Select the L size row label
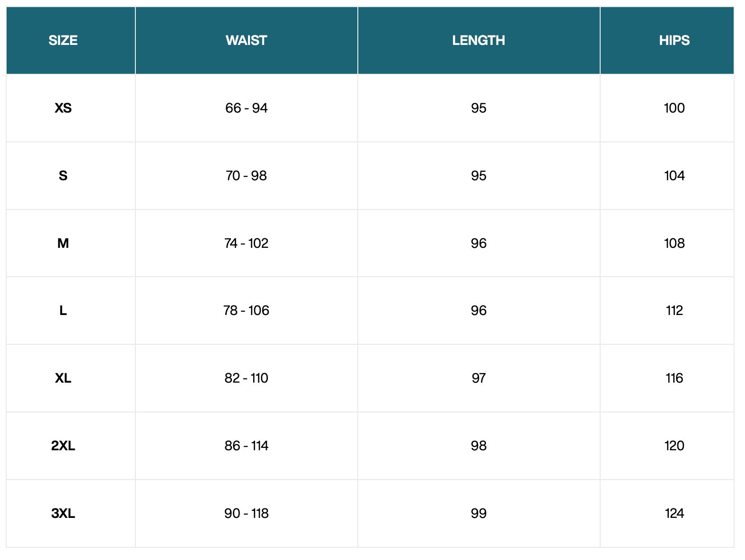 click(63, 311)
